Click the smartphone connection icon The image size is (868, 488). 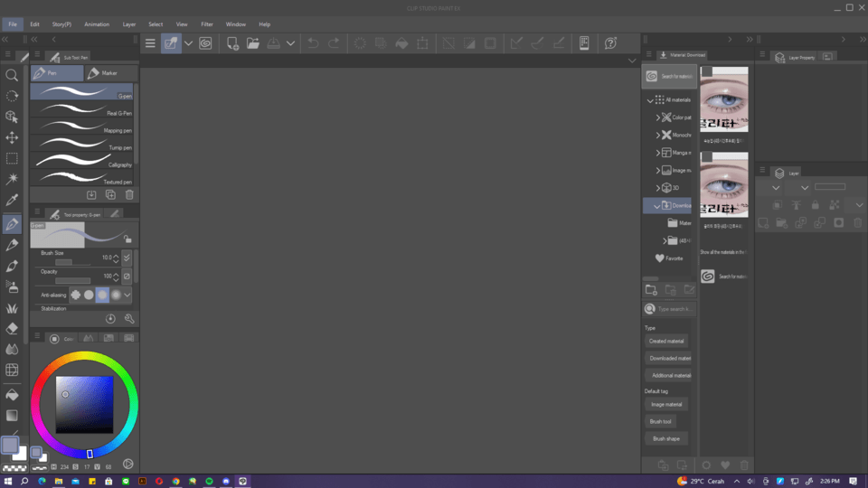coord(584,43)
